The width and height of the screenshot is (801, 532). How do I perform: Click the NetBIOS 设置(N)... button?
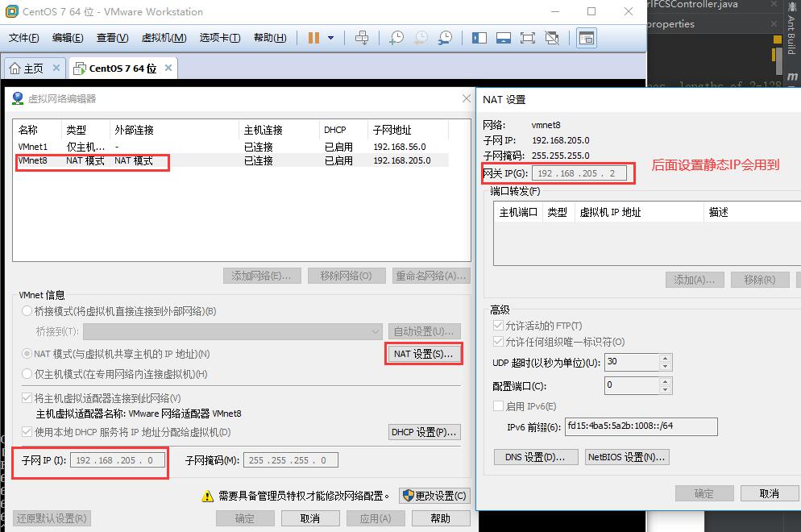pos(627,457)
